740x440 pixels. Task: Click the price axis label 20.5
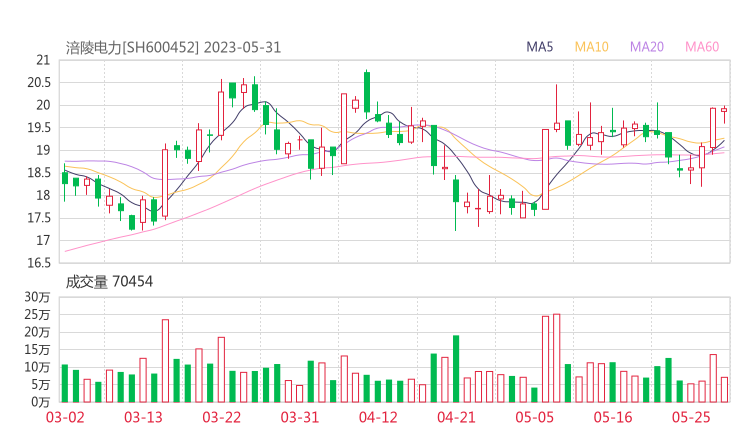point(39,83)
